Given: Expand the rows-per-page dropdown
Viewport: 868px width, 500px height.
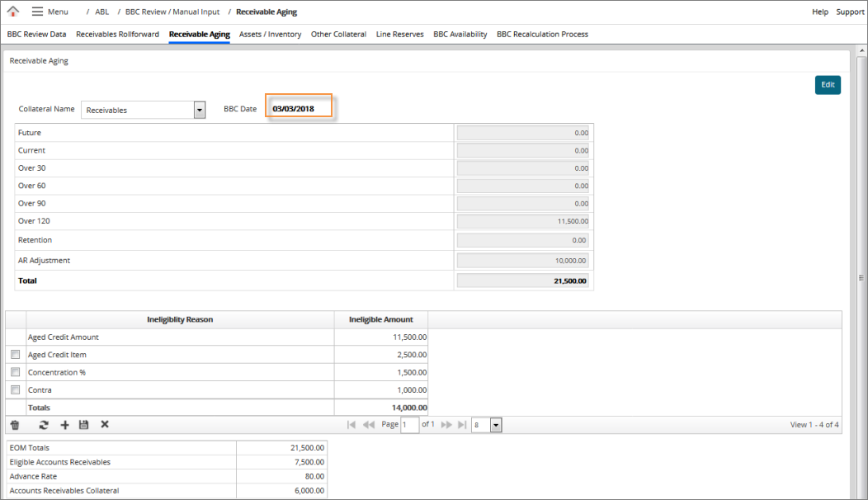Looking at the screenshot, I should point(495,425).
